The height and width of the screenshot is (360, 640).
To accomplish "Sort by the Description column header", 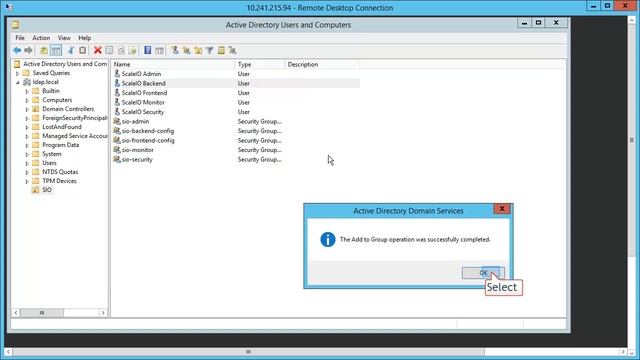I will 322,64.
